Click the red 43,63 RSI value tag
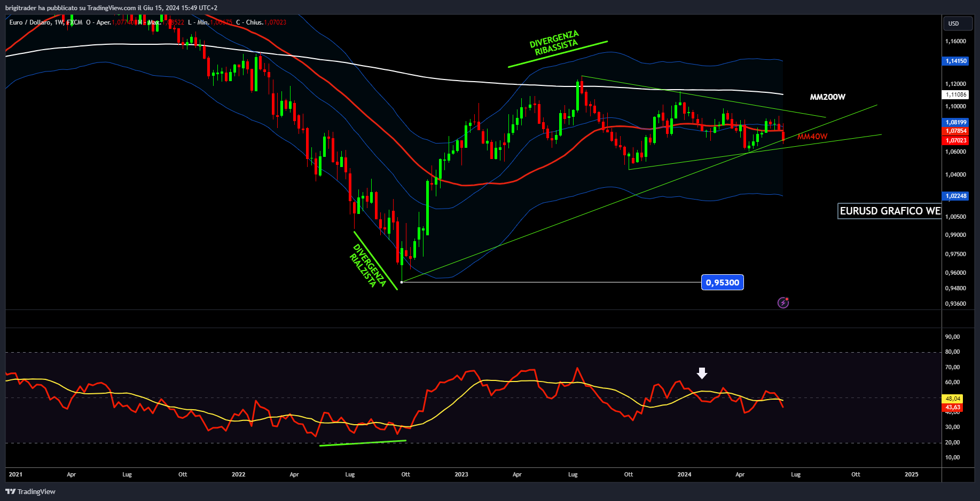Image resolution: width=980 pixels, height=501 pixels. (953, 408)
